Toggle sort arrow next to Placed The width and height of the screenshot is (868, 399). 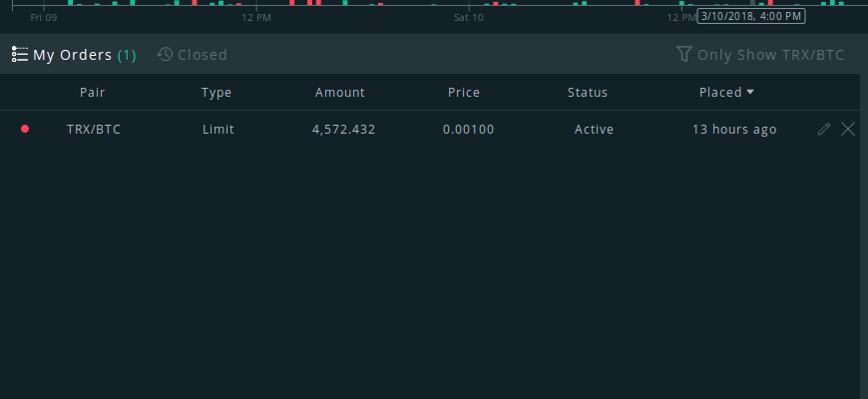point(750,92)
